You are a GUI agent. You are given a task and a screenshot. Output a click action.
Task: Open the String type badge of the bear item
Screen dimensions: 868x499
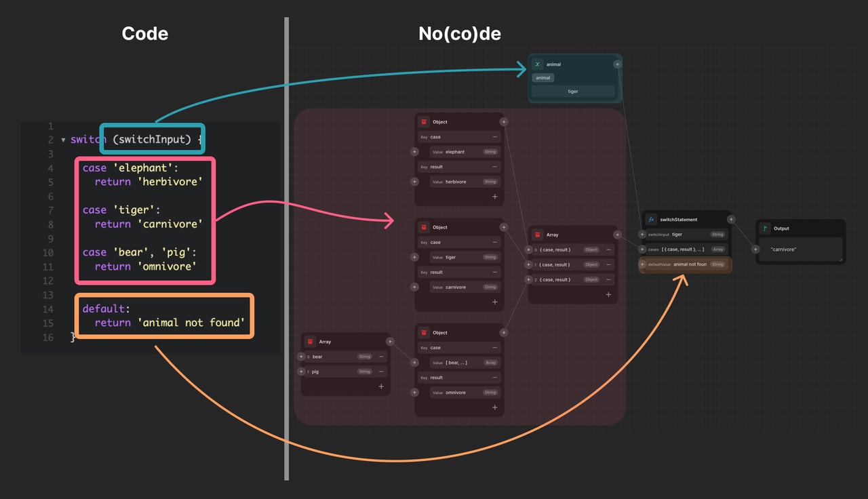pos(365,357)
